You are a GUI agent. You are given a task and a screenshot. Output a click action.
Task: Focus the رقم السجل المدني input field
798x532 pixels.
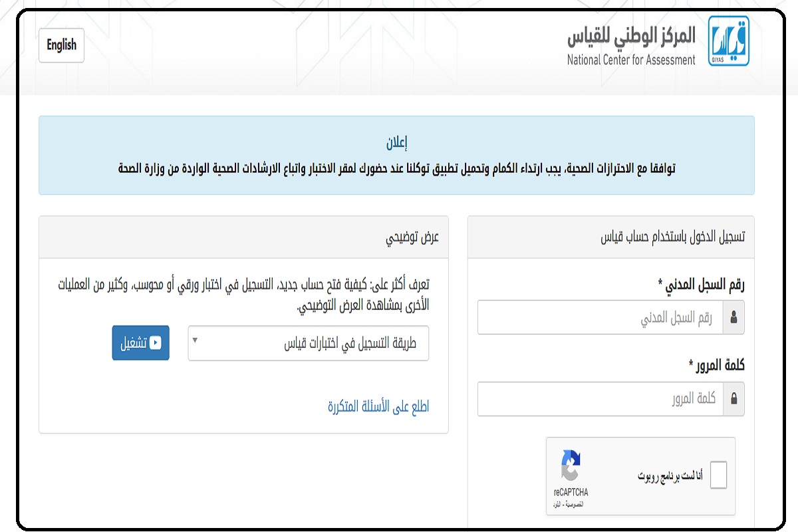pos(600,318)
